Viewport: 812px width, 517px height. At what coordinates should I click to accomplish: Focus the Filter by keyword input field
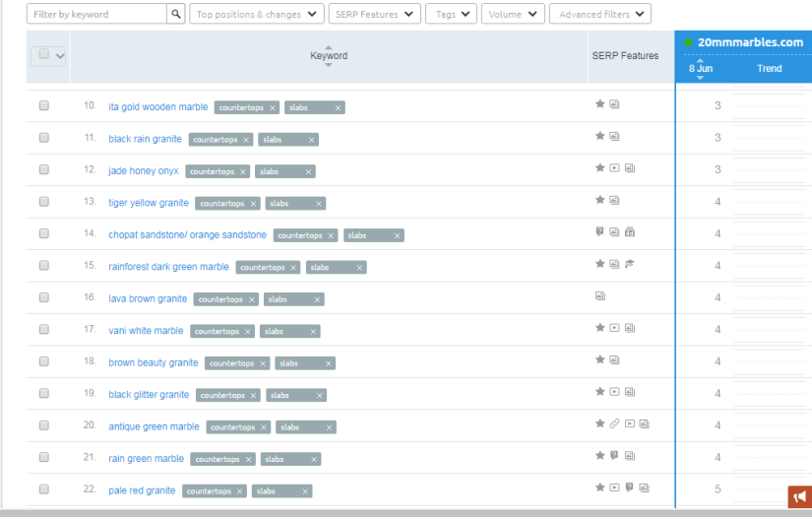point(96,14)
